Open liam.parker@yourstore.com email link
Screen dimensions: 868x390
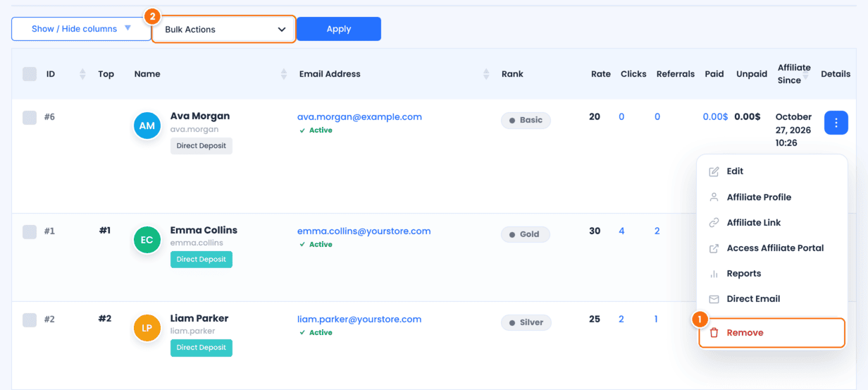point(359,319)
